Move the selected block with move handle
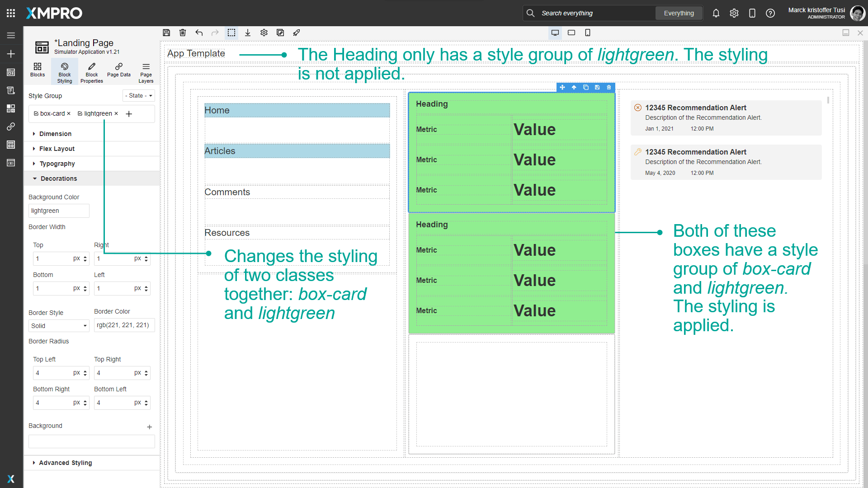Screen dimensions: 868x488 (x=562, y=87)
